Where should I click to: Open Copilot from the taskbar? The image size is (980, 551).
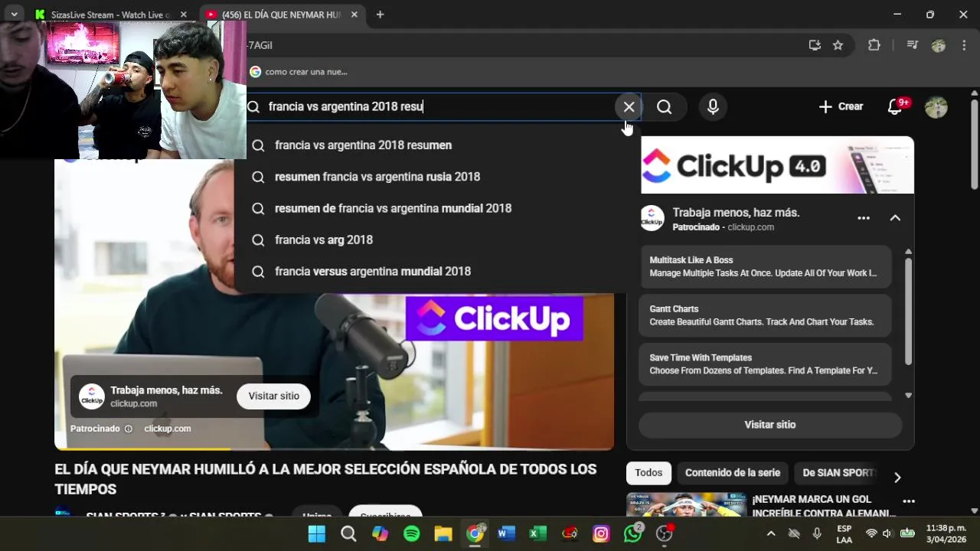(380, 534)
